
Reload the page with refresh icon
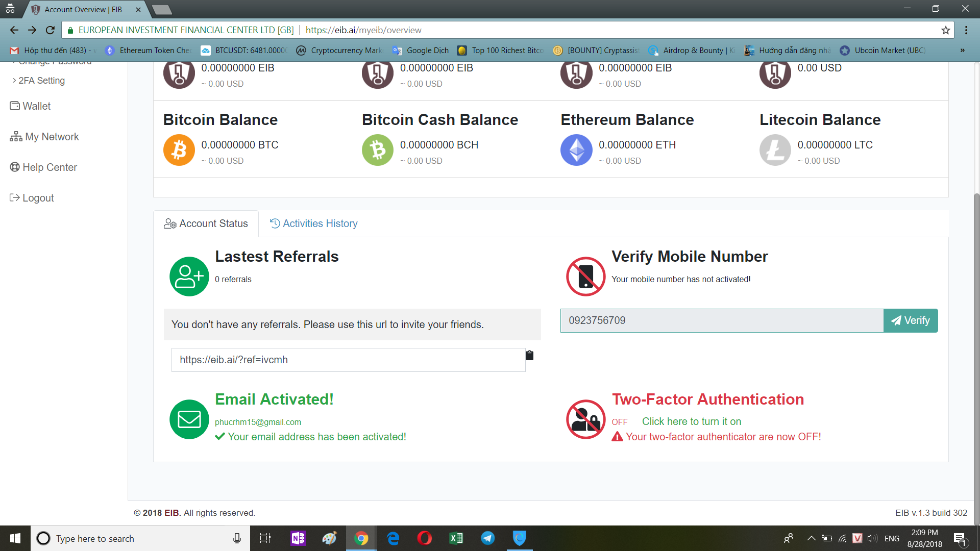click(50, 30)
